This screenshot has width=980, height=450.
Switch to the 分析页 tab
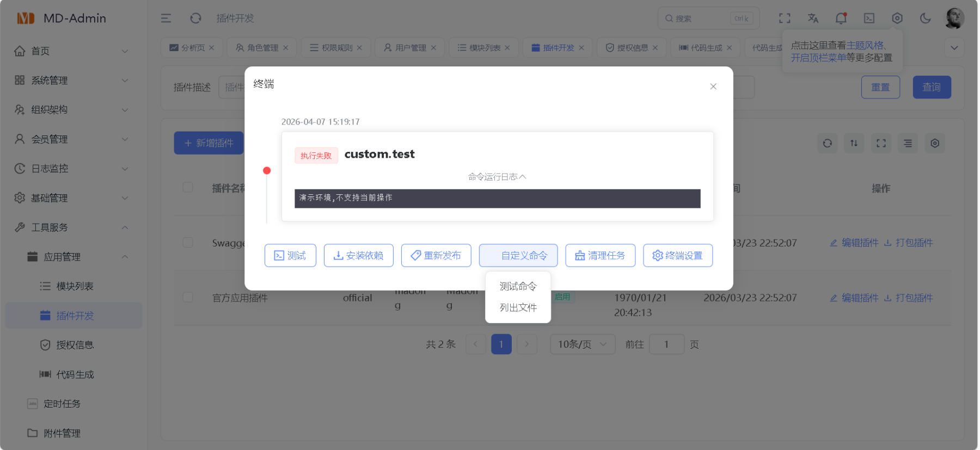pos(193,48)
